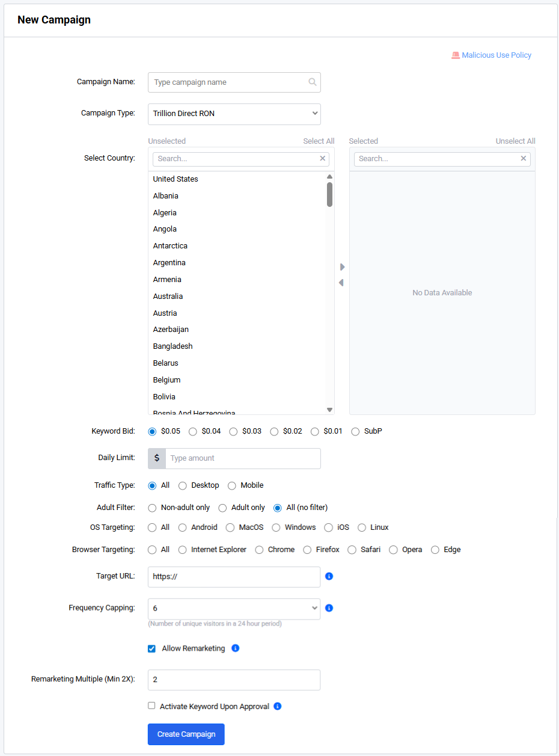
Task: Click the Frequency Capping info icon
Action: [x=329, y=608]
